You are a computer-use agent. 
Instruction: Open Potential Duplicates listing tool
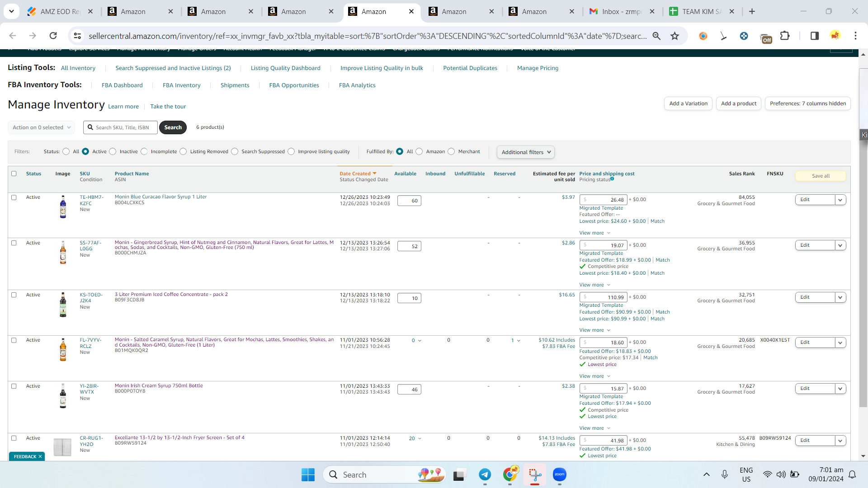point(470,68)
